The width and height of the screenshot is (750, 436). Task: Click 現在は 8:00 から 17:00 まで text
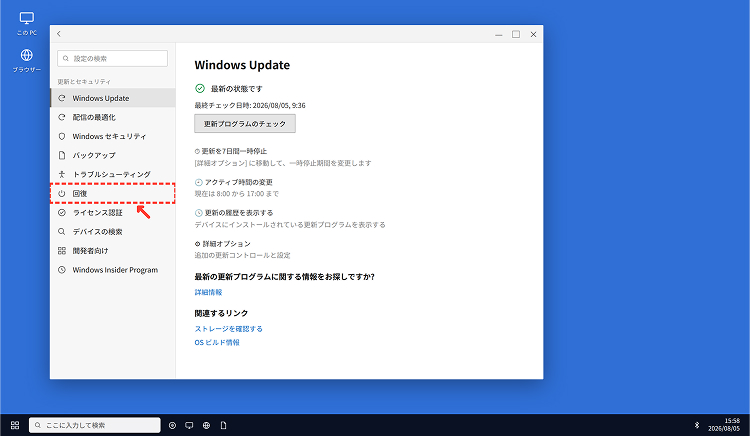pos(236,194)
